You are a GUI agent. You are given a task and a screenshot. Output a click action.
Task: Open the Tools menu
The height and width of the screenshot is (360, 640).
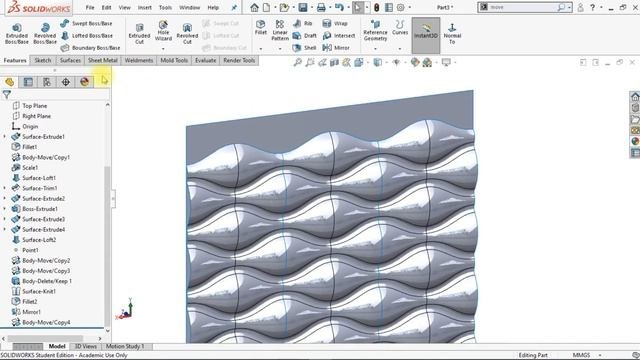tap(165, 7)
